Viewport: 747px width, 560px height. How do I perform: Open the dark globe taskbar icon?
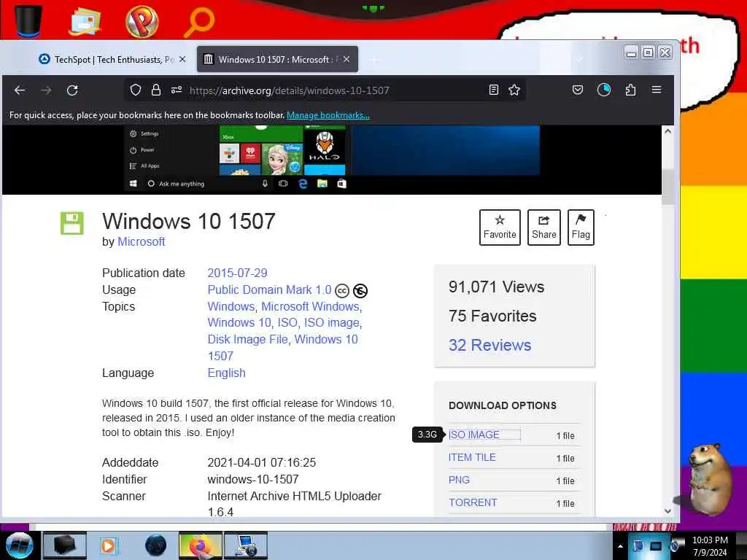[156, 545]
